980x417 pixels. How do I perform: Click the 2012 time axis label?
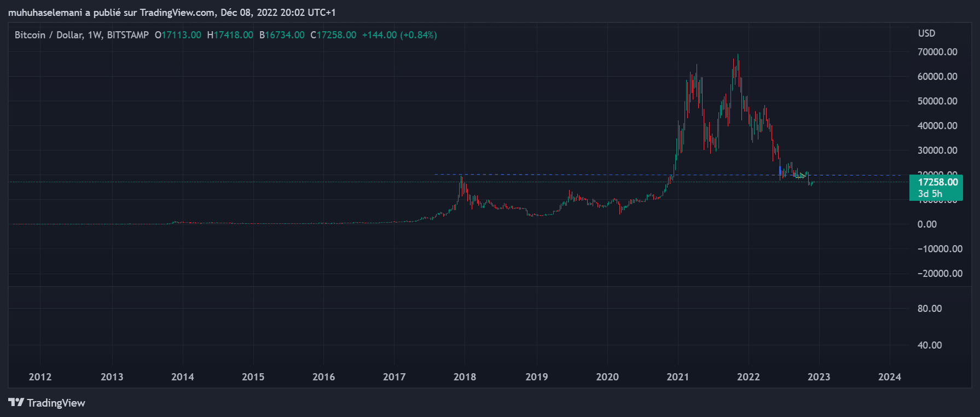click(40, 377)
